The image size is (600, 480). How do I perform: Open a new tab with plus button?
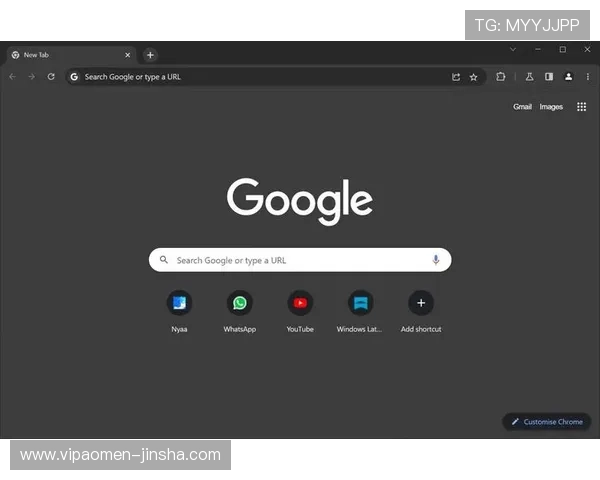(x=150, y=55)
